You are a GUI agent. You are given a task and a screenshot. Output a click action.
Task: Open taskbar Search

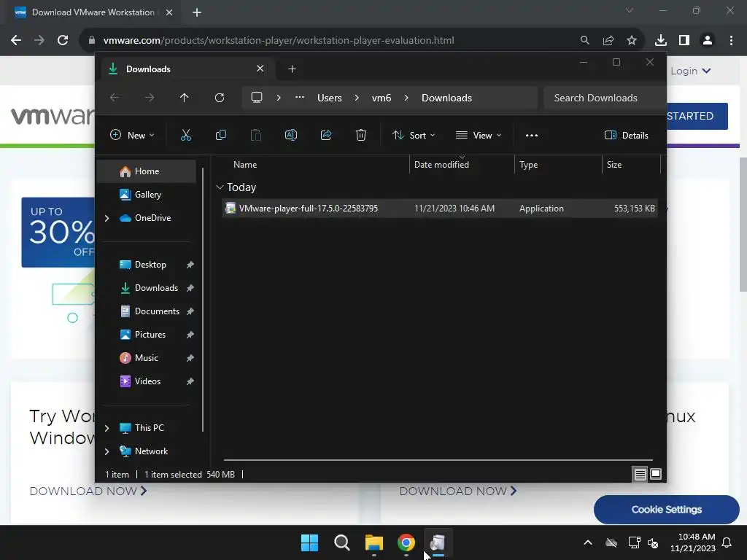[x=342, y=542]
